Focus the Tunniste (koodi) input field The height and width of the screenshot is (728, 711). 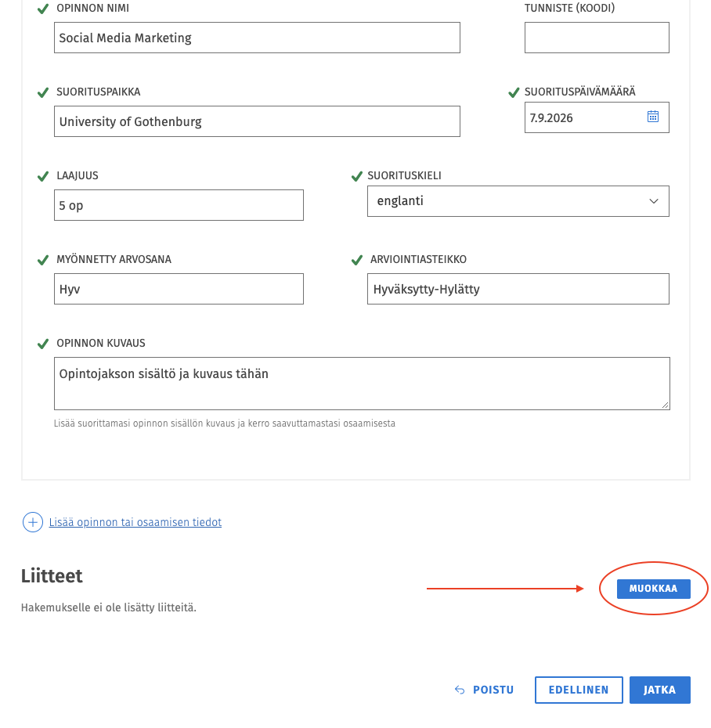click(x=597, y=38)
